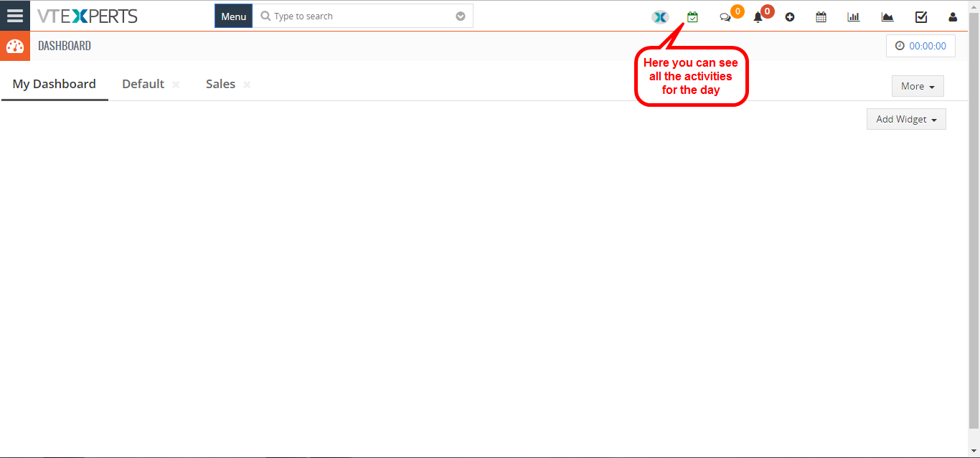Switch to the Sales tab
980x458 pixels.
220,84
